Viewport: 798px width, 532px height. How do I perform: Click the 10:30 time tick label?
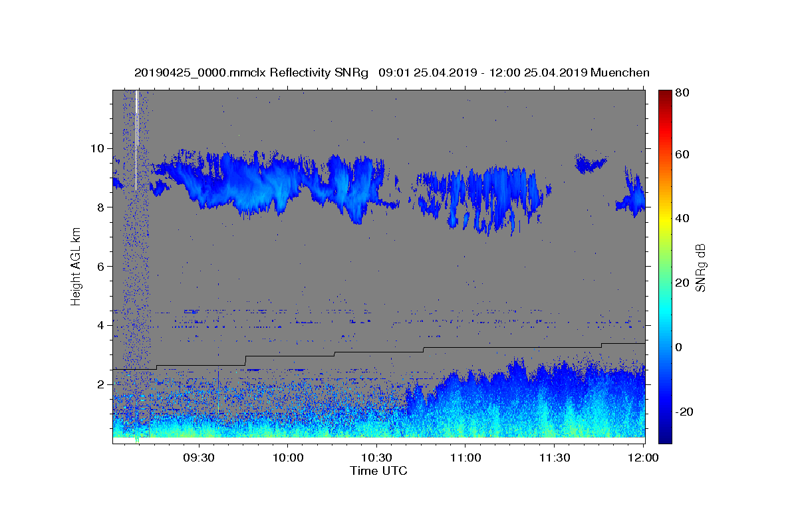point(376,458)
